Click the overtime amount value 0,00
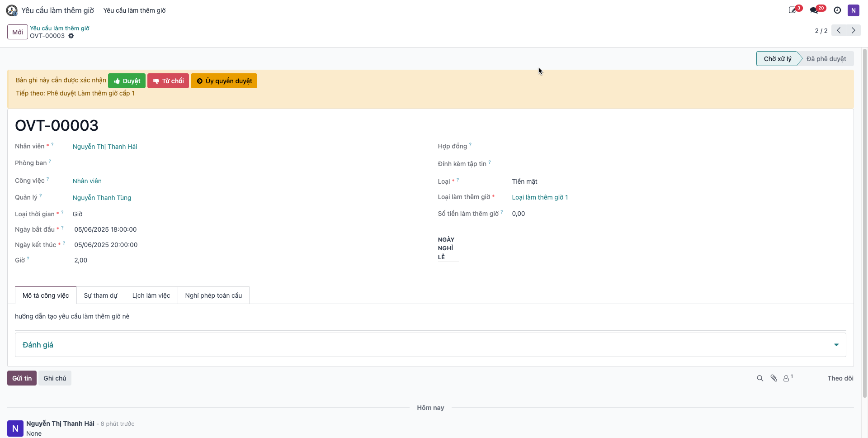Image resolution: width=868 pixels, height=438 pixels. 518,214
